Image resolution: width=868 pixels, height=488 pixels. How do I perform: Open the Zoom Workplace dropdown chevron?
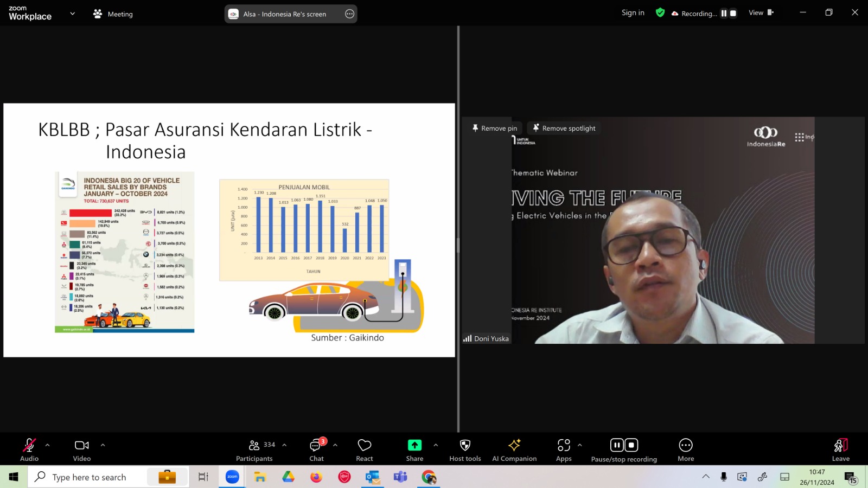click(x=73, y=14)
